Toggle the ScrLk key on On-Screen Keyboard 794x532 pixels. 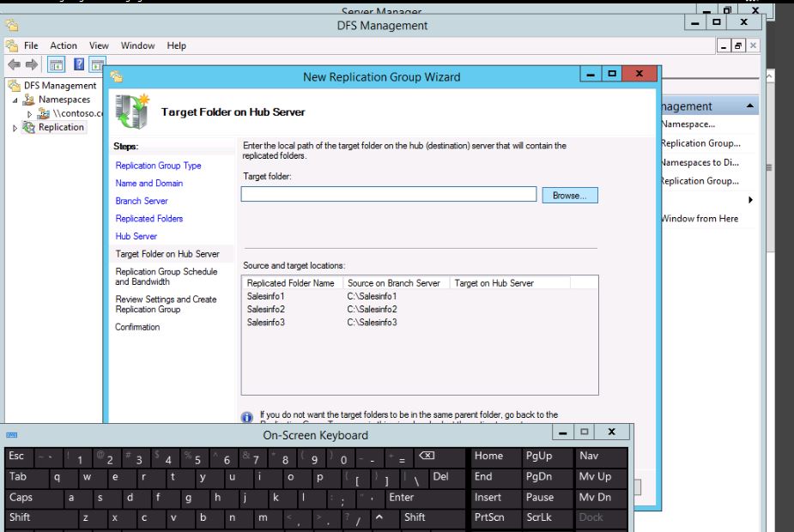(539, 517)
